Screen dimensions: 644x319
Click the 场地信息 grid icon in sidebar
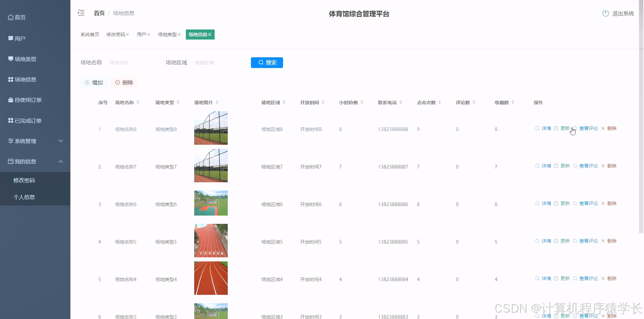pyautogui.click(x=11, y=79)
